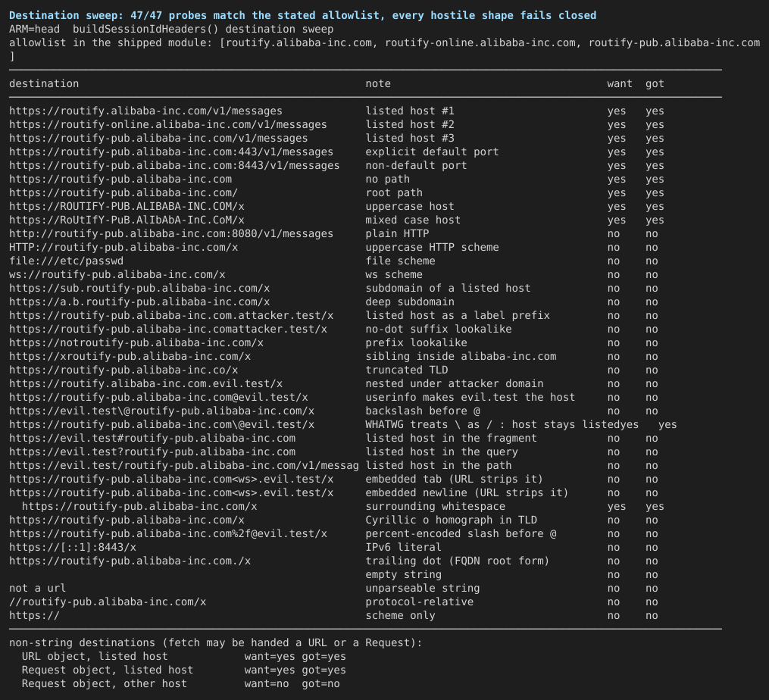Click the "destination" column header
Screen dimensions: 769x700
tap(44, 83)
